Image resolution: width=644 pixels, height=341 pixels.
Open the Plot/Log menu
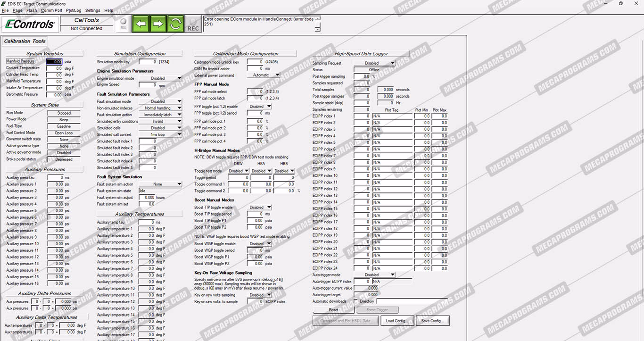(74, 10)
